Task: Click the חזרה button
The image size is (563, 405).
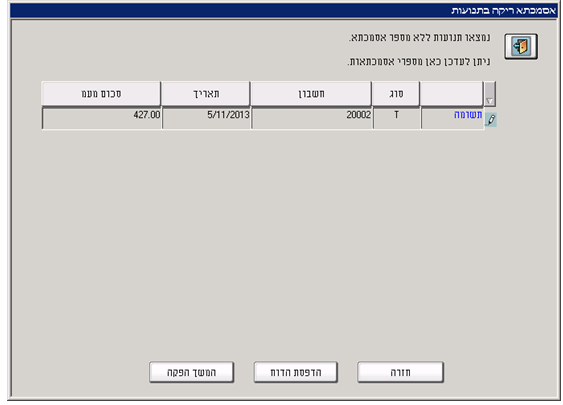Action: coord(400,372)
